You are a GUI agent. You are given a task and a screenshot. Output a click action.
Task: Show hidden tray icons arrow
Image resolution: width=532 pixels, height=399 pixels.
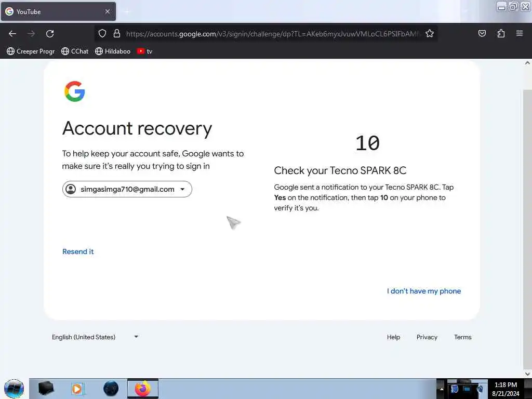[442, 389]
